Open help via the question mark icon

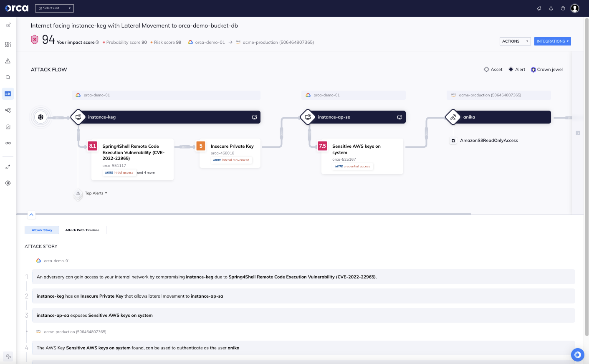tap(562, 8)
